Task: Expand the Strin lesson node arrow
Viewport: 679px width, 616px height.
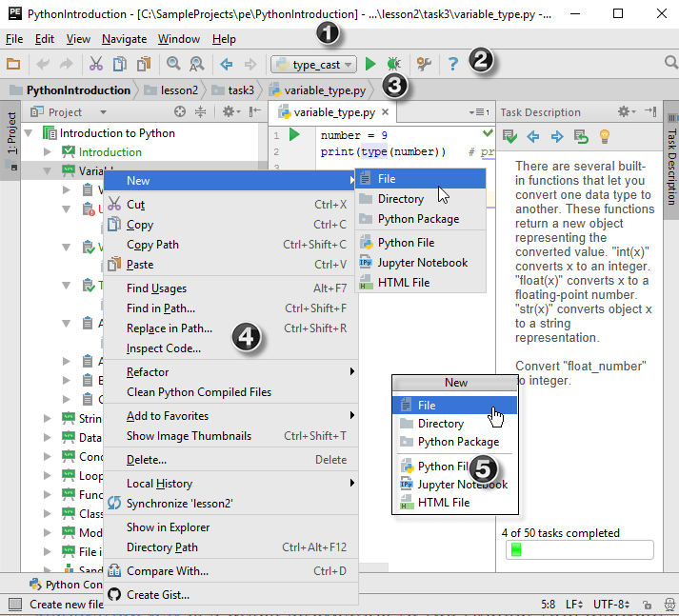Action: coord(48,418)
